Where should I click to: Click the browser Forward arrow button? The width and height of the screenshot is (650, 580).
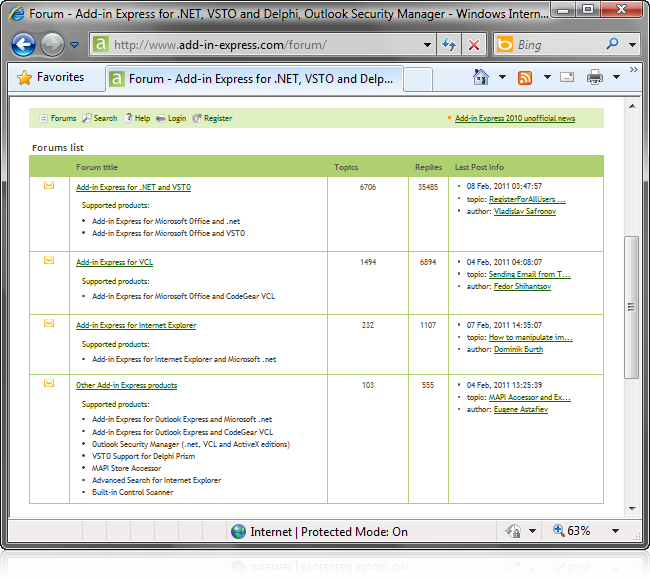(x=52, y=44)
